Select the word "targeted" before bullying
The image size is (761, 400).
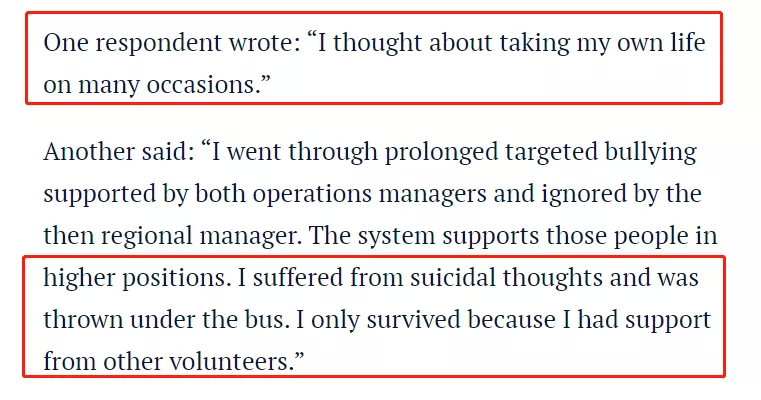551,153
